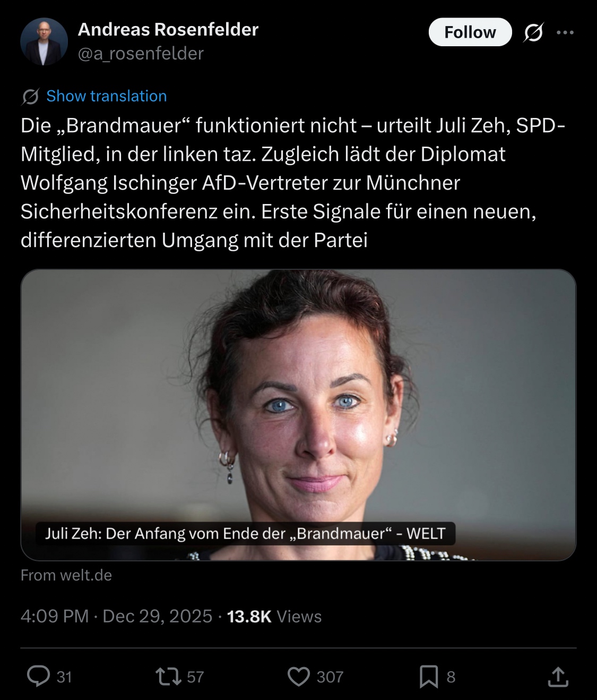Click the Andreas Rosenfelder display name
The width and height of the screenshot is (597, 700).
pyautogui.click(x=168, y=30)
